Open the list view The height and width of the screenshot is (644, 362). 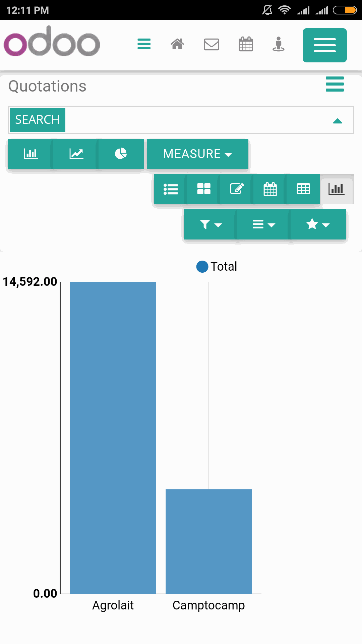171,189
